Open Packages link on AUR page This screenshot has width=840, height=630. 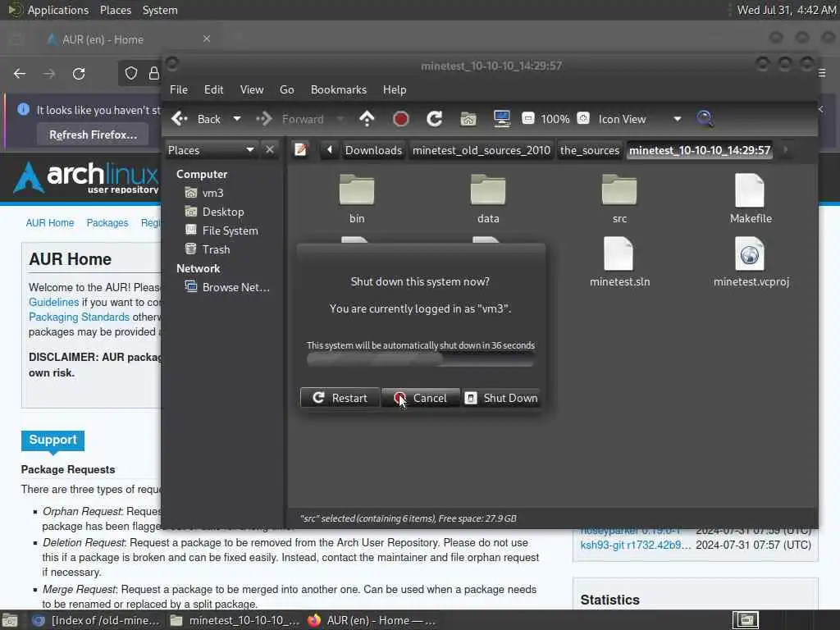coord(107,223)
